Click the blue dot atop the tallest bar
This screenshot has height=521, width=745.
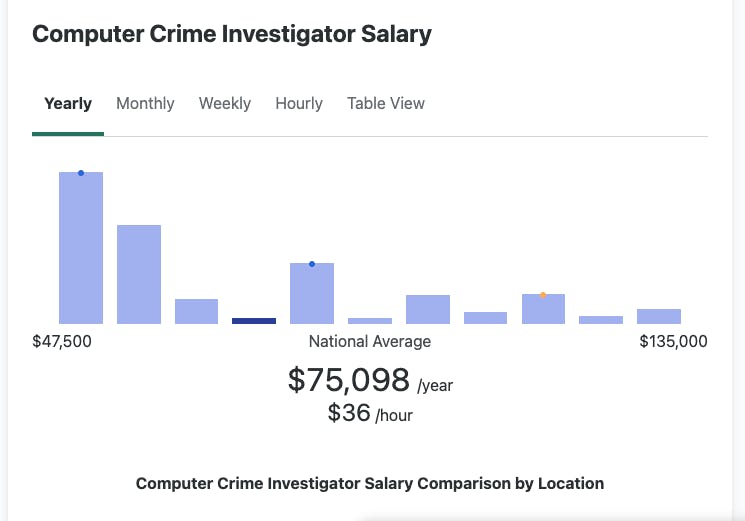(x=81, y=173)
